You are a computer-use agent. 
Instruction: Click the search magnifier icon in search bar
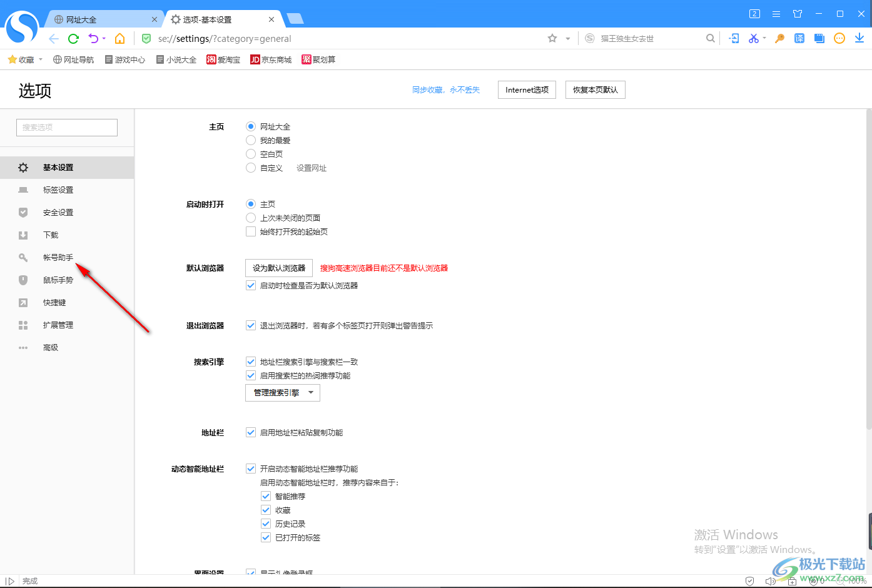tap(711, 39)
